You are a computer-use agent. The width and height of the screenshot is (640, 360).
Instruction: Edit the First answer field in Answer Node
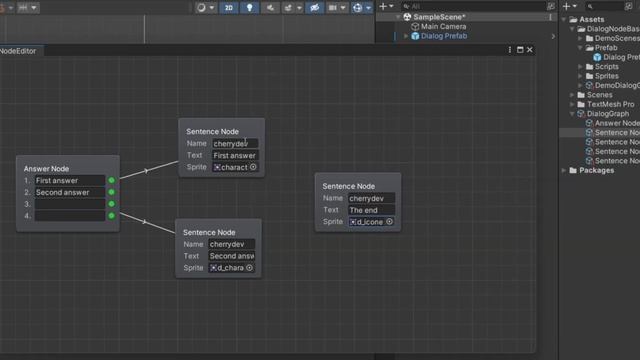(x=70, y=180)
